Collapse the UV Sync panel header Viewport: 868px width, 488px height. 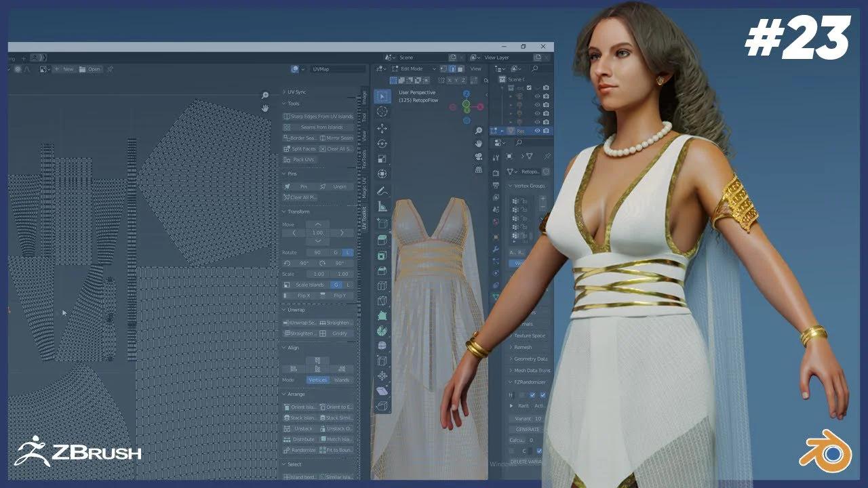pyautogui.click(x=296, y=91)
